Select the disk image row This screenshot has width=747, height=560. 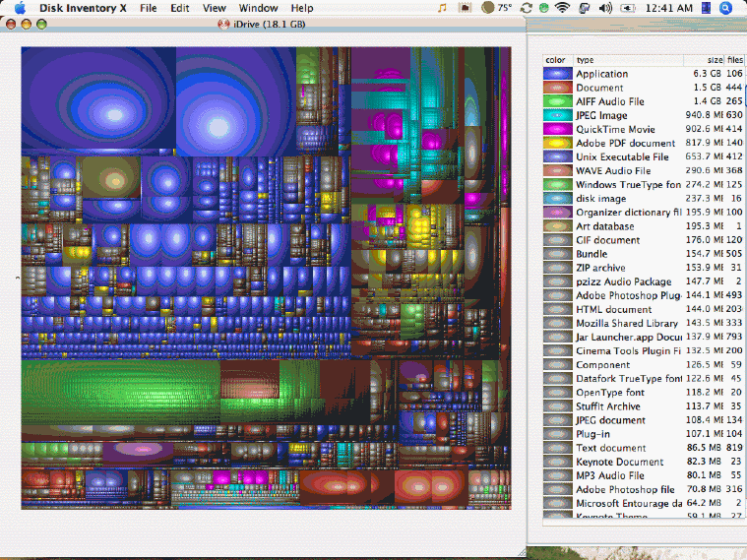(643, 198)
